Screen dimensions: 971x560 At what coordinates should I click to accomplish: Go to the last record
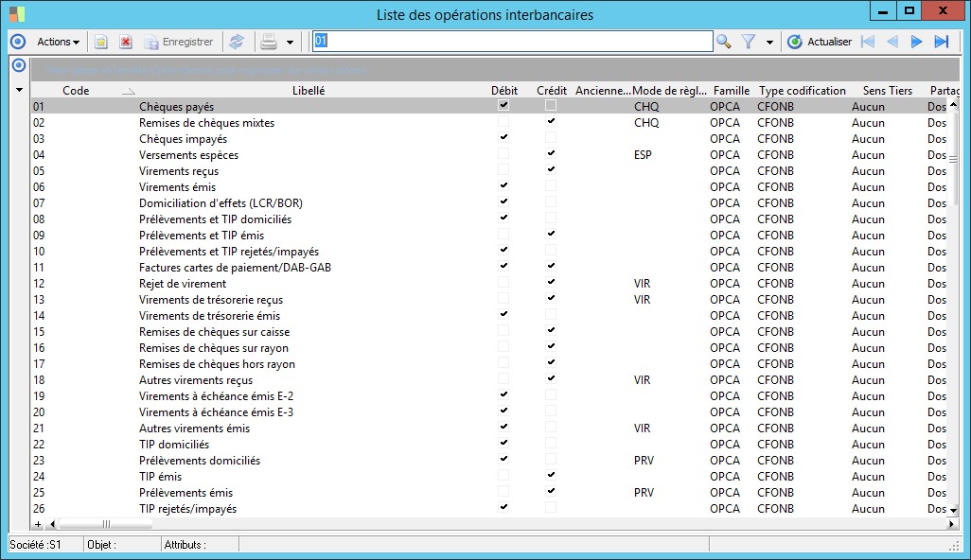(941, 42)
